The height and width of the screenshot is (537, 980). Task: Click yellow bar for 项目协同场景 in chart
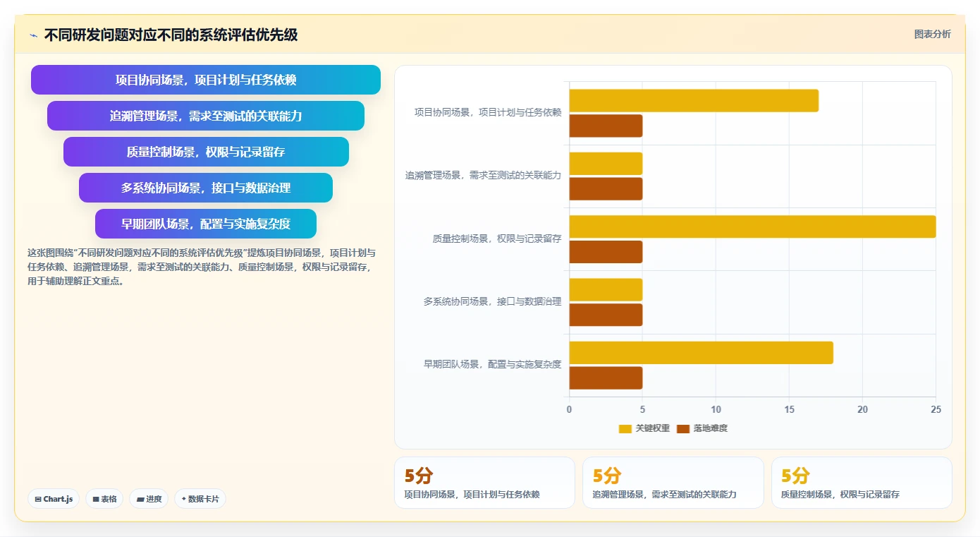(x=694, y=100)
